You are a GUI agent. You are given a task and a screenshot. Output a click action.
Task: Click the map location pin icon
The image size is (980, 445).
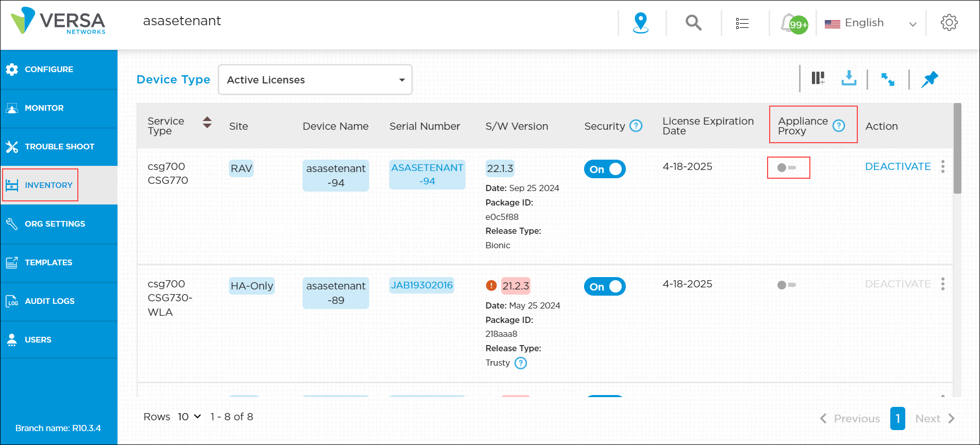coord(640,23)
